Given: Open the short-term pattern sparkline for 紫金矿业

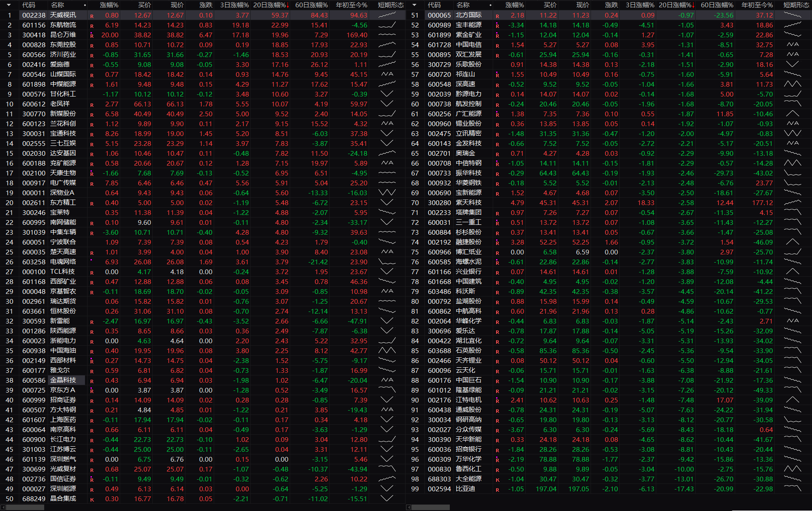Looking at the screenshot, I should 793,35.
